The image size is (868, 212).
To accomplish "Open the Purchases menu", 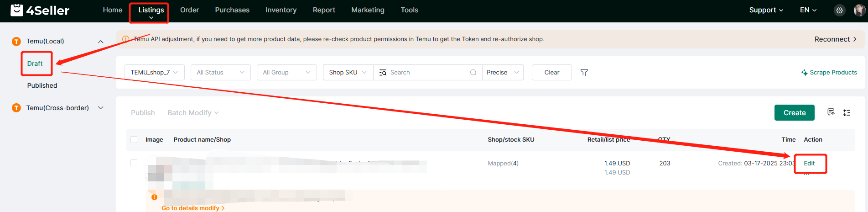I will [x=232, y=10].
